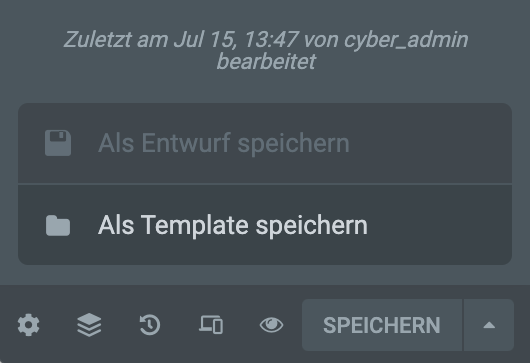Open the gear settings in the footer toolbar
The image size is (530, 363).
28,325
